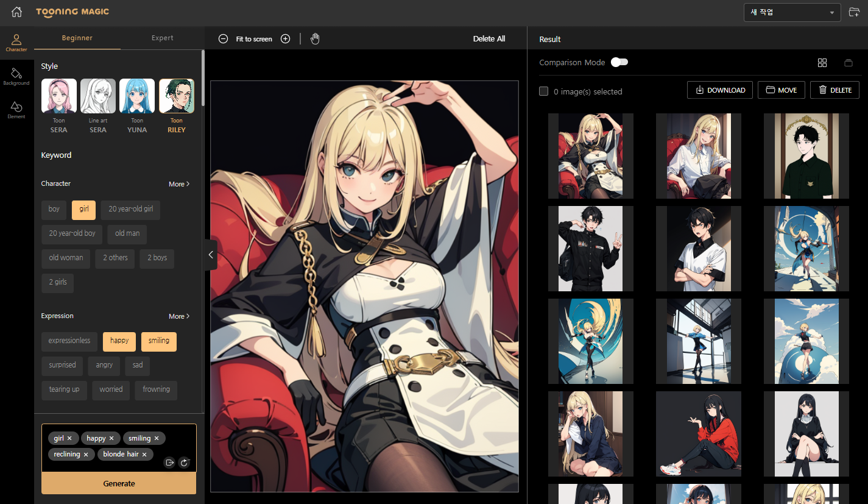The width and height of the screenshot is (868, 504).
Task: Add new folder icon at top right
Action: pos(855,12)
